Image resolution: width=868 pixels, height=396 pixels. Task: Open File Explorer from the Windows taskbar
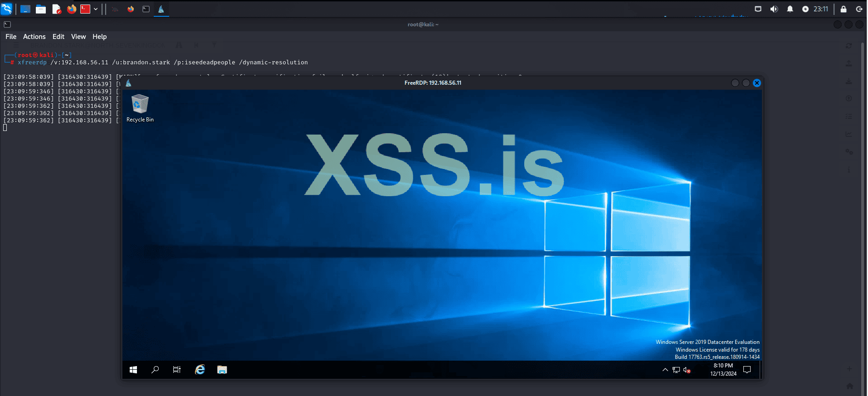[x=222, y=370]
